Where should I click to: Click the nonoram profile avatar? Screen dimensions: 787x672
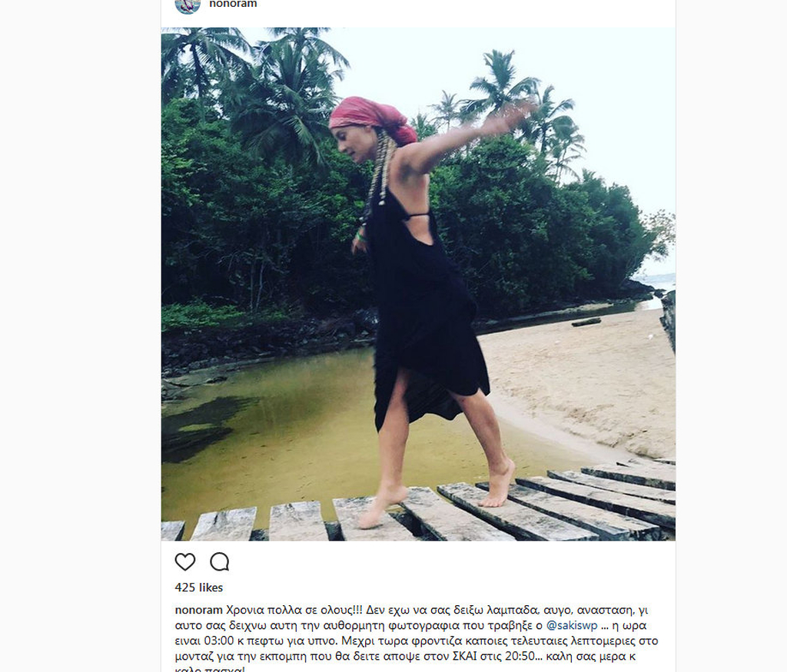click(188, 5)
